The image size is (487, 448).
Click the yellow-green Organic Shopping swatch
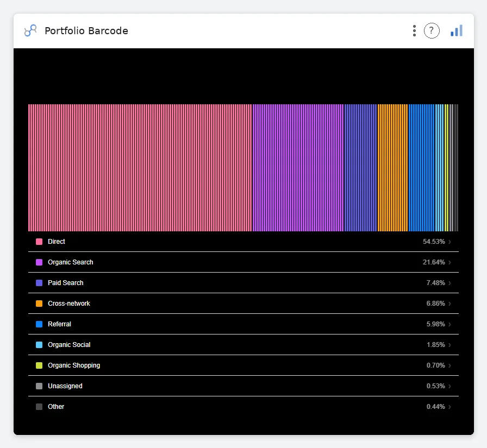pos(39,365)
